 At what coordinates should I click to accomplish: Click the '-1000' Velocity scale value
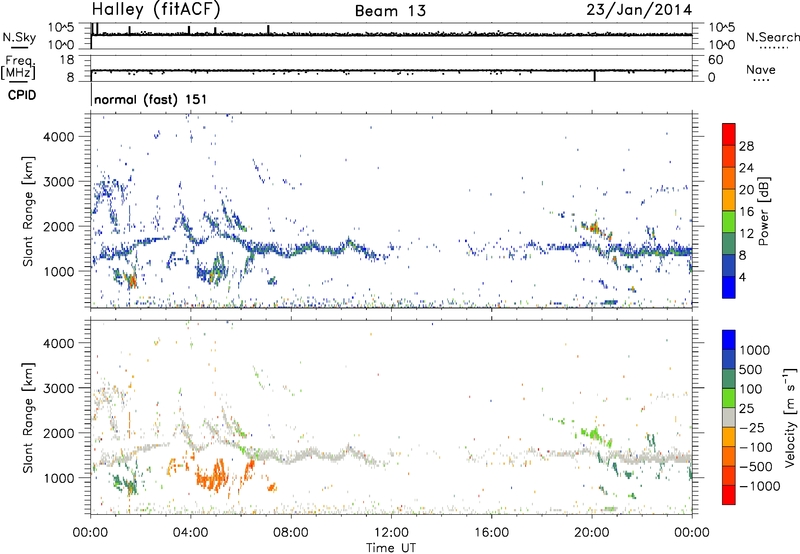coord(759,486)
